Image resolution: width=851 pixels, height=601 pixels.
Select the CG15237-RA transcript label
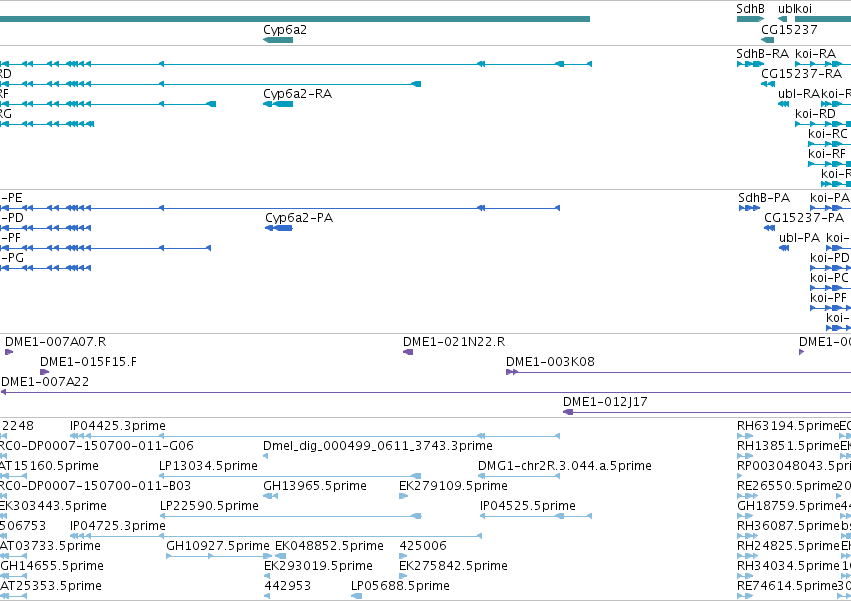click(802, 74)
